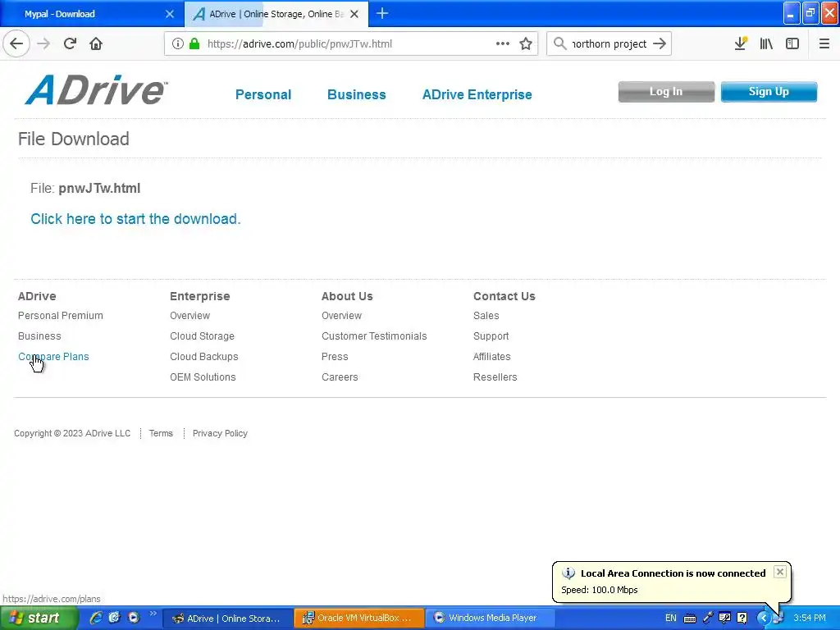Open the Privacy Policy link

click(220, 433)
